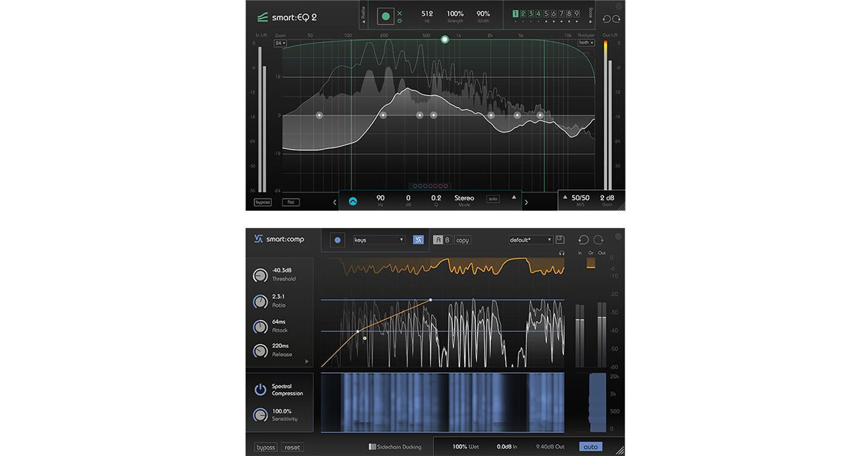Save the preset with the floppy disk icon
Screen dimensions: 868x456
click(560, 238)
